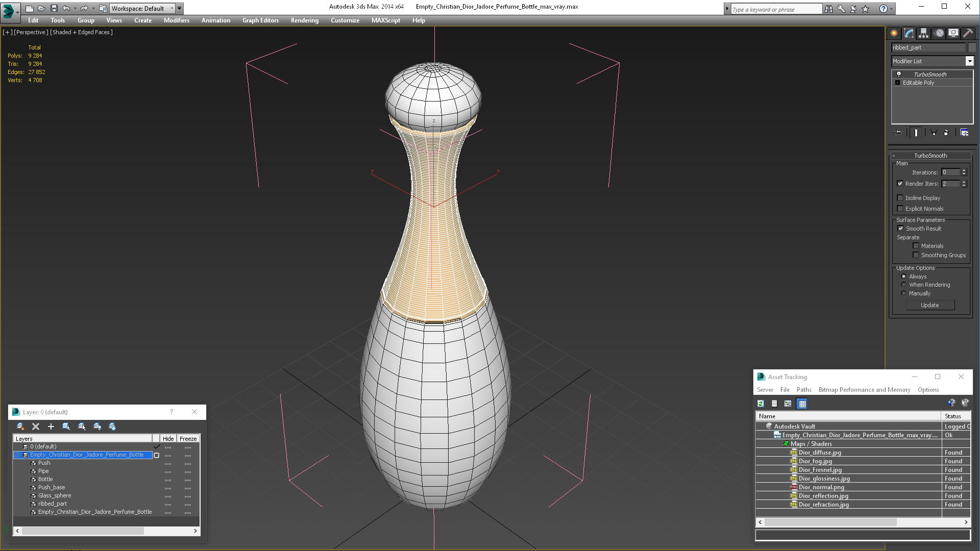Click table view icon in Asset Tracking toolbar
This screenshot has width=980, height=551.
coord(802,404)
